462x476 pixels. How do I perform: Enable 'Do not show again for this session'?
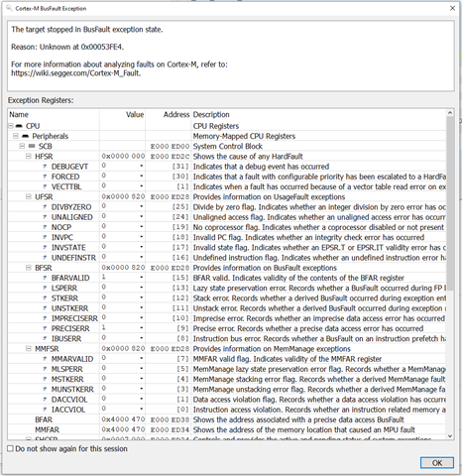(11, 448)
